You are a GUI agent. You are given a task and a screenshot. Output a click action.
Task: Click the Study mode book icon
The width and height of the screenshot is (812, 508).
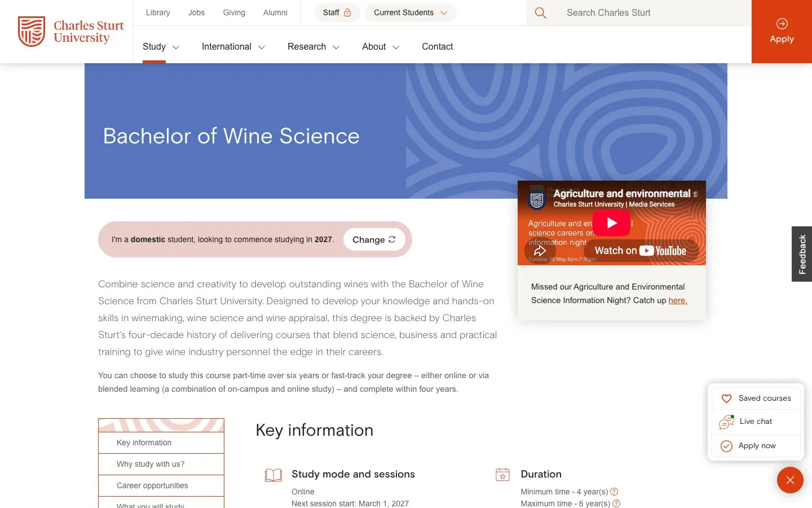coord(273,475)
